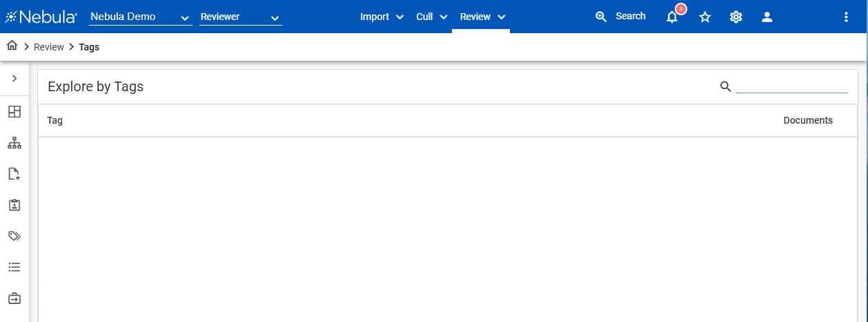Open the dashboard grid icon in sidebar
The image size is (868, 322).
click(14, 111)
